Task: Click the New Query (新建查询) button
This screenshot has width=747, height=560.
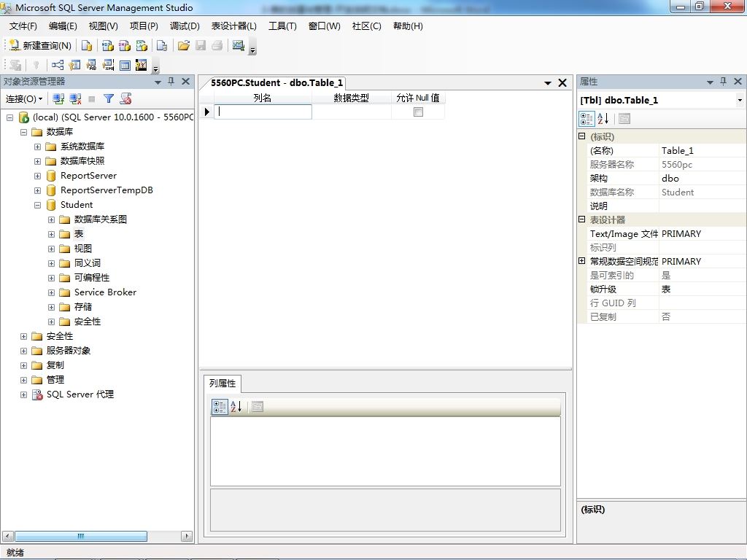Action: 41,46
